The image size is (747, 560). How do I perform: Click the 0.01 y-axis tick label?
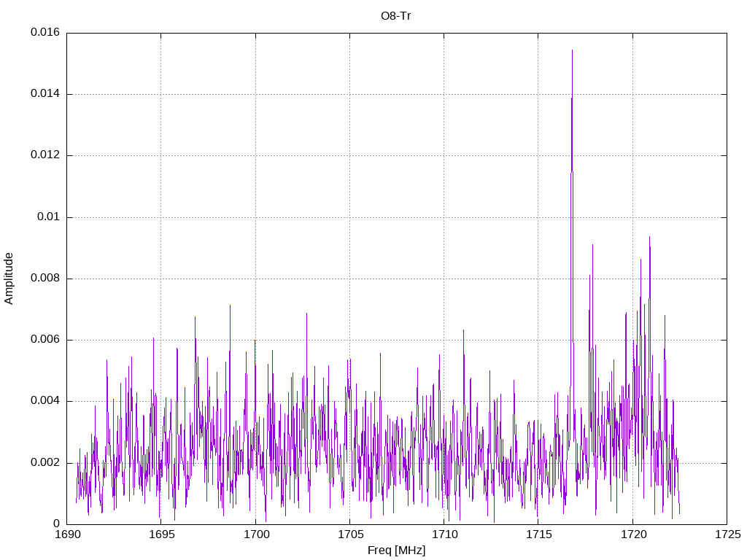pyautogui.click(x=49, y=217)
